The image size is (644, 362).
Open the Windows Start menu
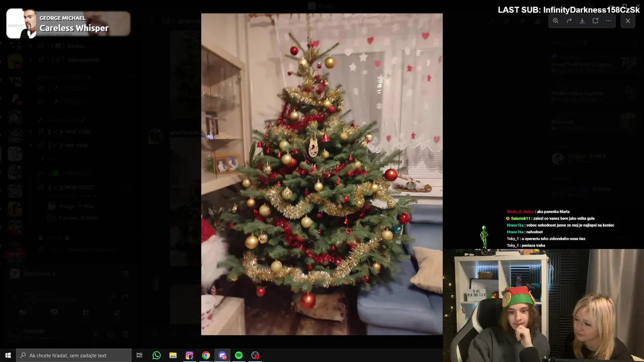(x=8, y=355)
